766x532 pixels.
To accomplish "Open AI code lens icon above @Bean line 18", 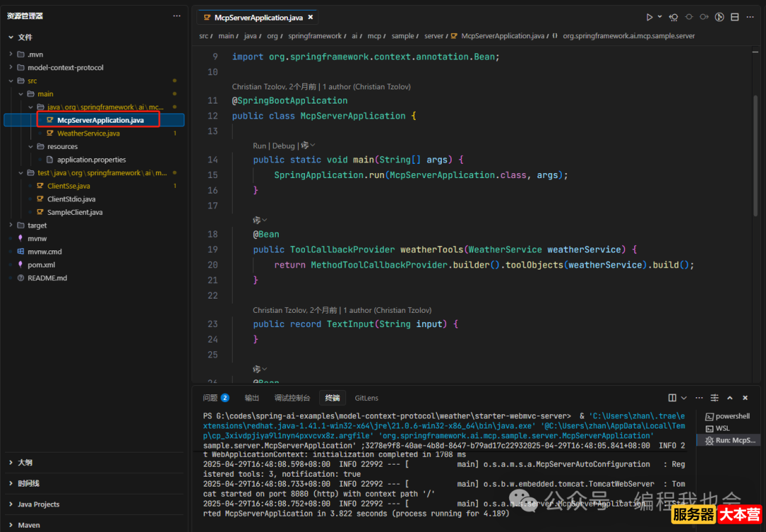I will point(260,221).
